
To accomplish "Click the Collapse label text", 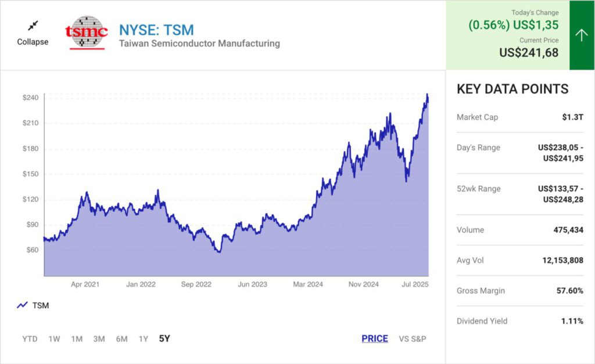I will coord(33,42).
